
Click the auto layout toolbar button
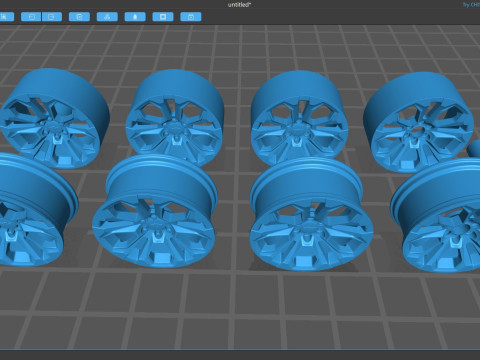(107, 17)
